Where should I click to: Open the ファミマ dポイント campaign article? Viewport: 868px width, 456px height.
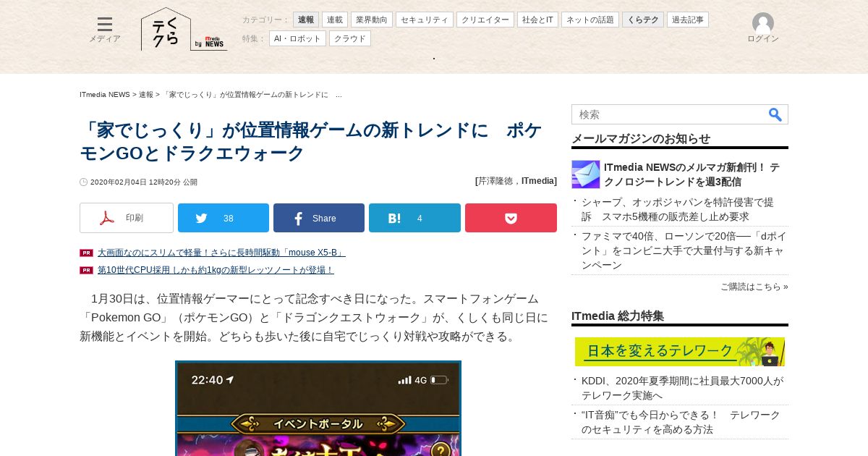pyautogui.click(x=684, y=250)
